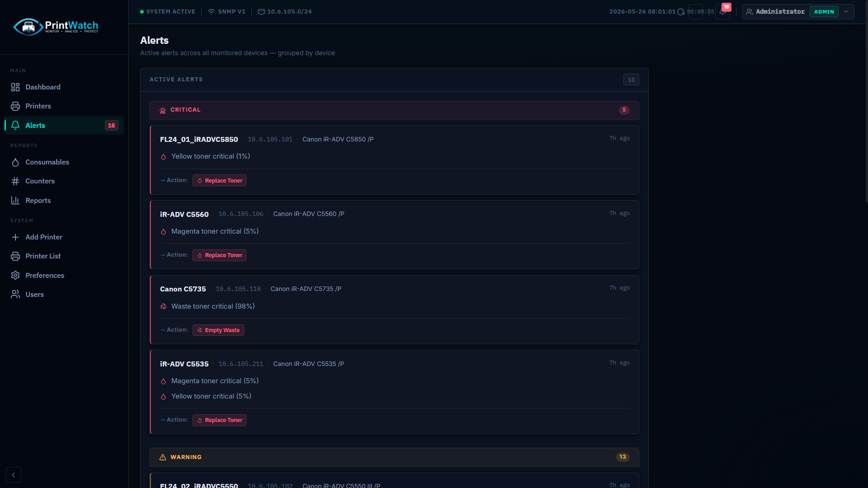Click IP address 10.6.105.101

270,139
